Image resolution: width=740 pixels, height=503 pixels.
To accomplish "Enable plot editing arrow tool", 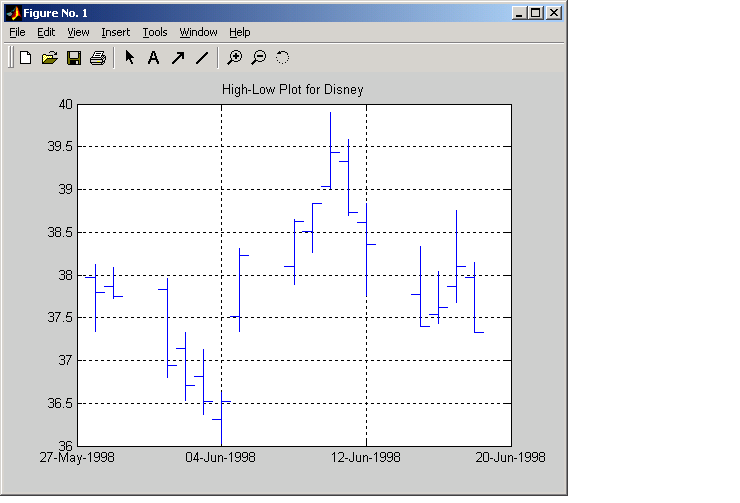I will (x=129, y=58).
